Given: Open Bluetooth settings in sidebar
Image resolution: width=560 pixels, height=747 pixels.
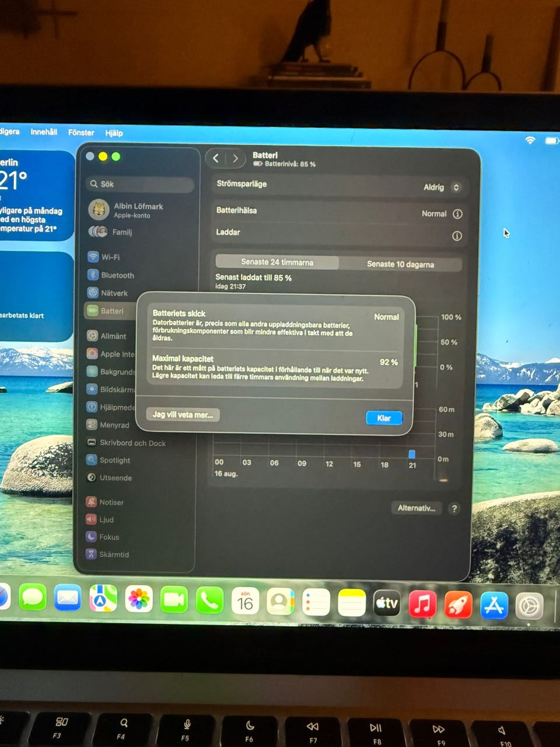Looking at the screenshot, I should pos(110,275).
